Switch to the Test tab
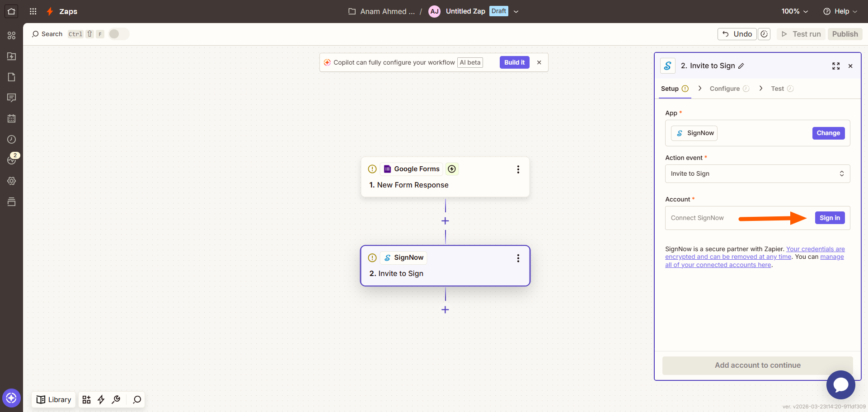The width and height of the screenshot is (868, 412). pos(779,88)
